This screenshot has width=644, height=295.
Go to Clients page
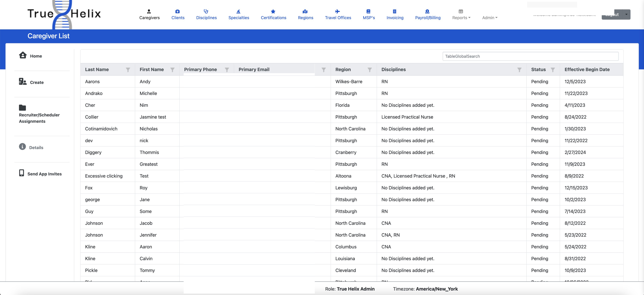tap(178, 18)
